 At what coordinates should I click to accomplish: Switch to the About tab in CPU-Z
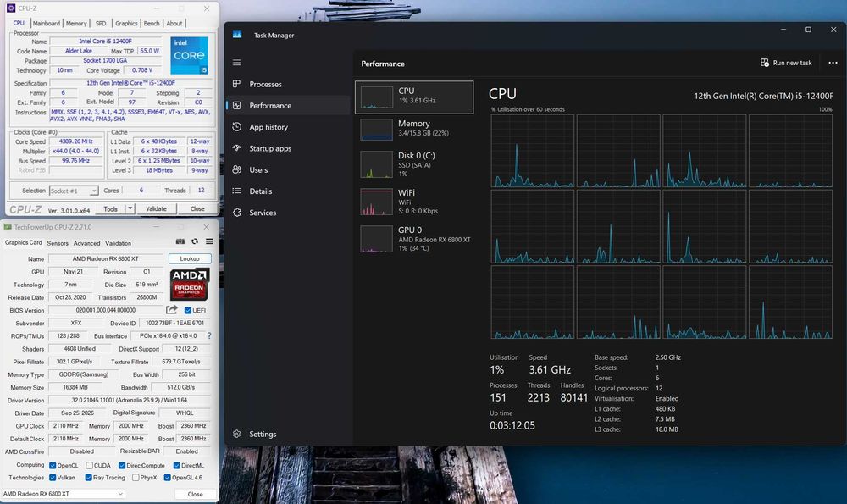(174, 23)
